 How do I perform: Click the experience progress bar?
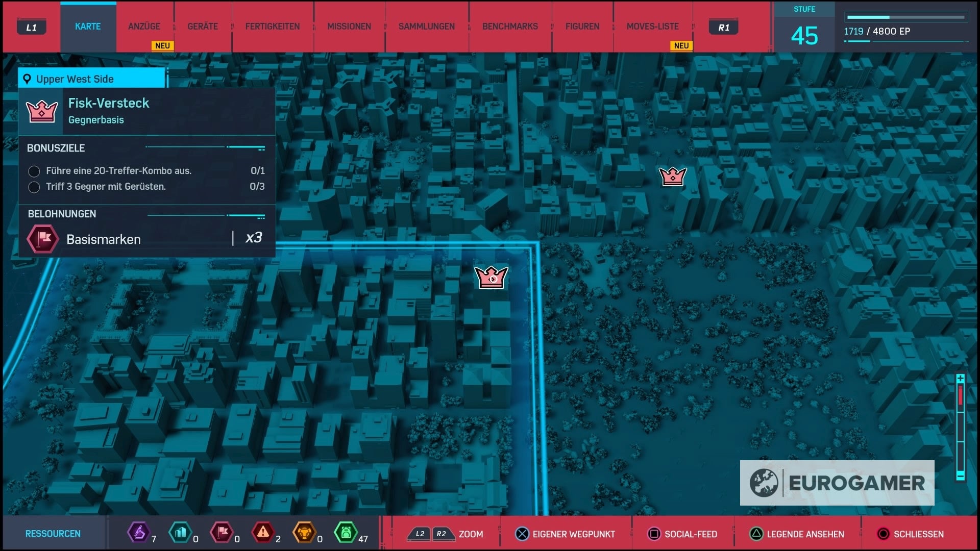(x=906, y=17)
